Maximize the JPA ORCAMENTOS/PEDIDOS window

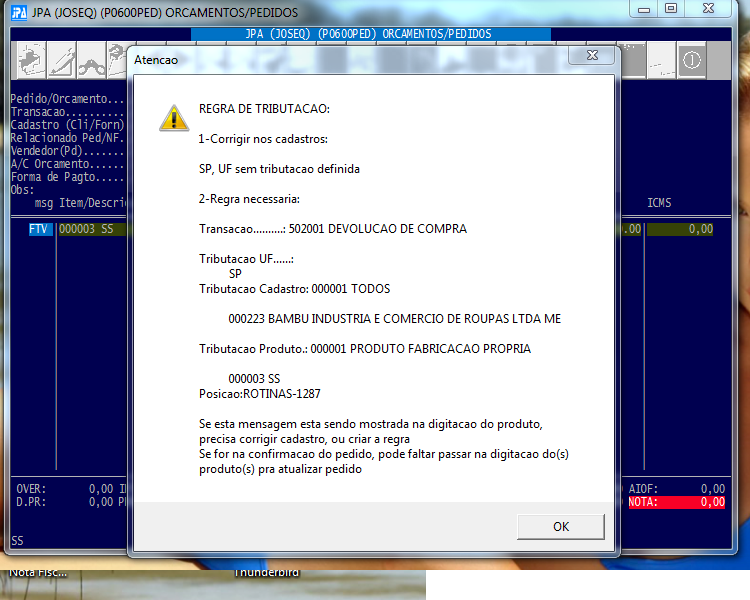(x=670, y=9)
